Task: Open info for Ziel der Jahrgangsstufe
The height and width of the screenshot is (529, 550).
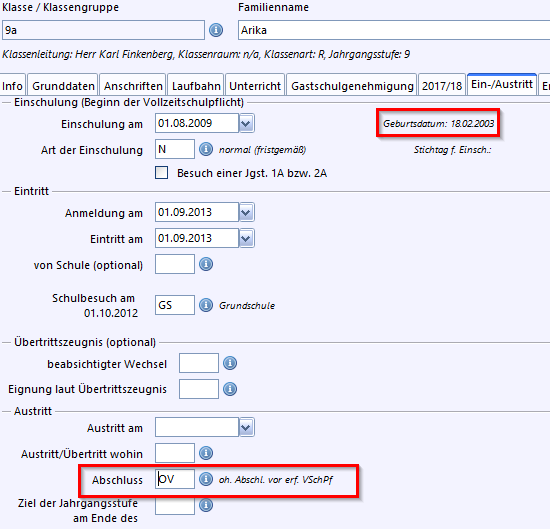Action: (206, 505)
